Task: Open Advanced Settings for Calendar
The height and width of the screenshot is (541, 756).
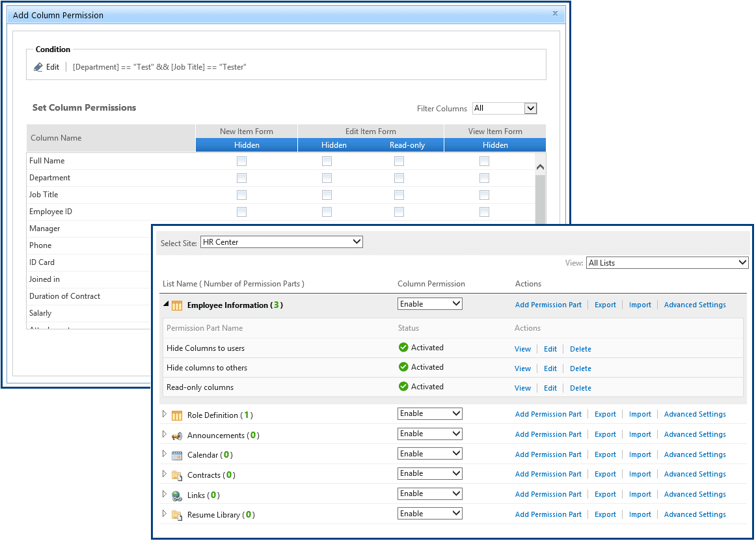Action: point(695,454)
